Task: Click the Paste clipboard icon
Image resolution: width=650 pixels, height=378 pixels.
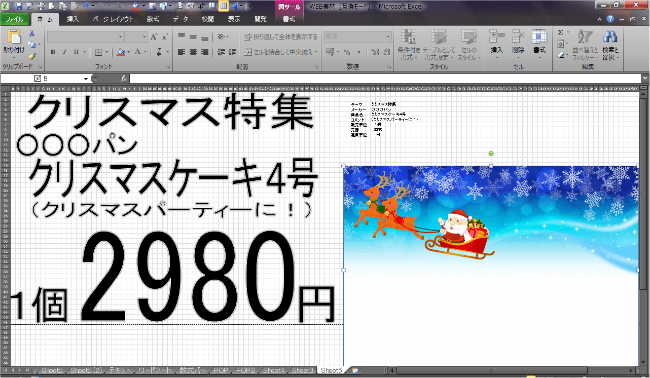Action: click(14, 37)
